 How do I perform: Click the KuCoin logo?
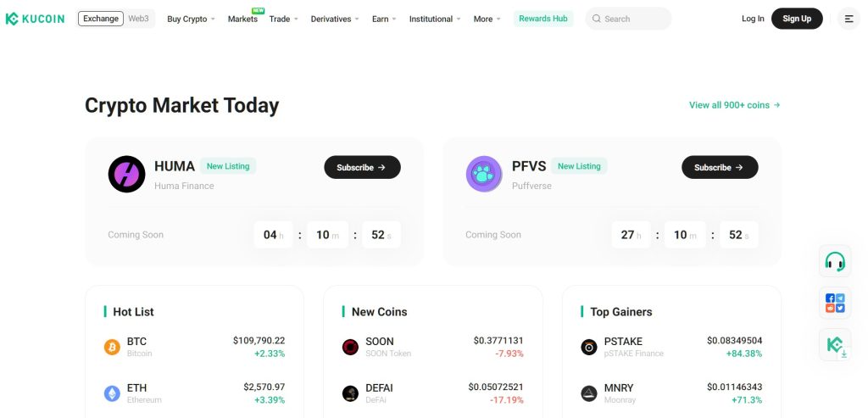[x=35, y=19]
